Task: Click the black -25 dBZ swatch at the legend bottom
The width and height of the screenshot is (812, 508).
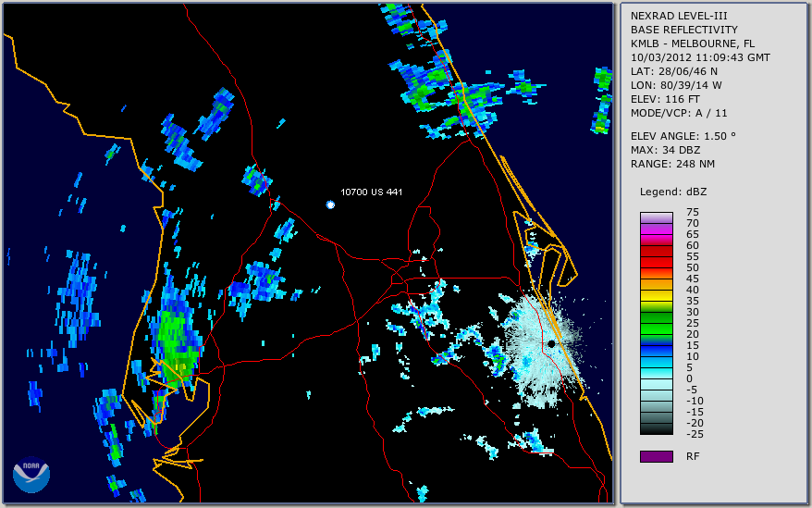Action: (x=656, y=429)
